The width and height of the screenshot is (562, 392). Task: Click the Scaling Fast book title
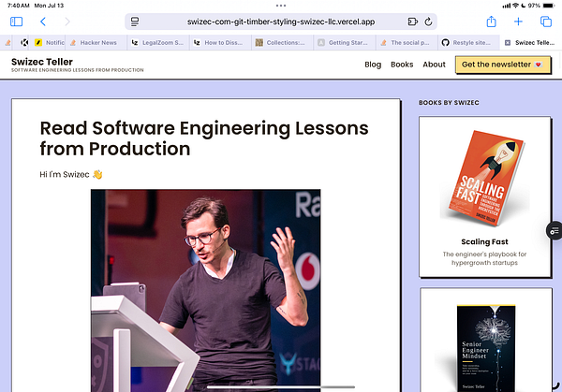[x=484, y=241]
